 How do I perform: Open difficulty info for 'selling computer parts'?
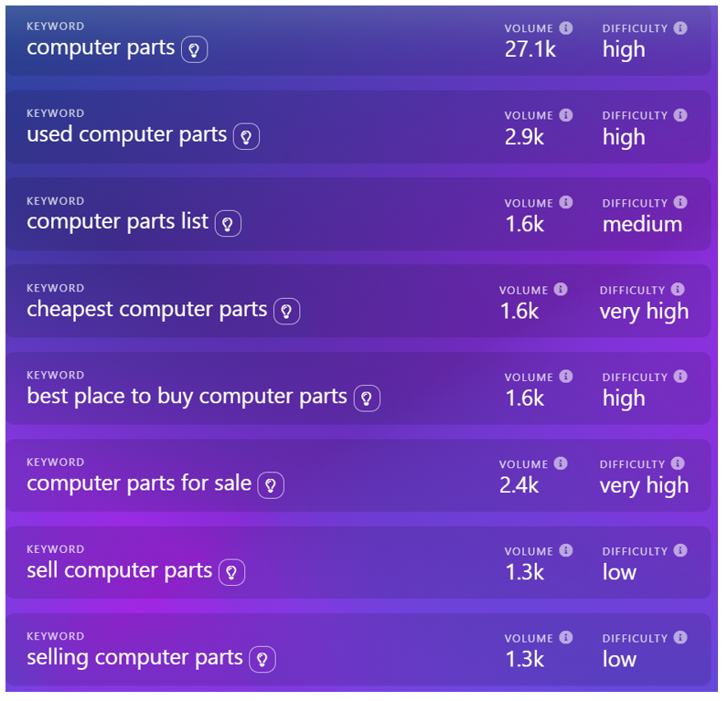[680, 638]
